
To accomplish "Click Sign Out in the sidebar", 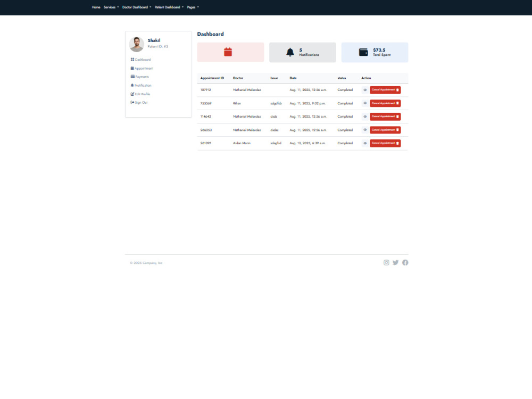I will pos(139,103).
